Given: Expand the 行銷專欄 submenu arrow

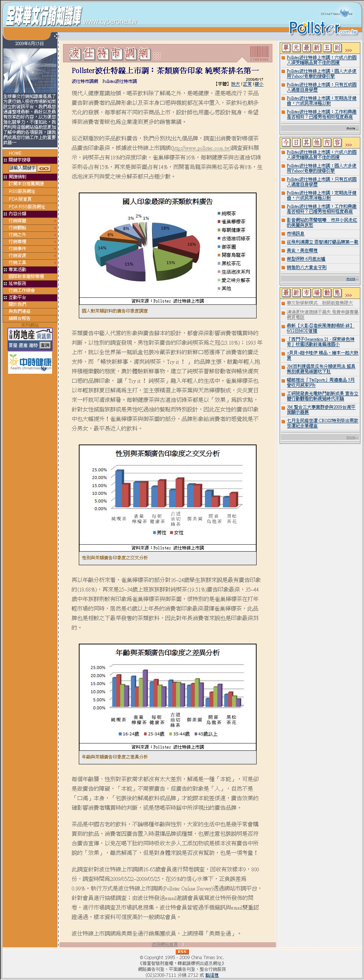Looking at the screenshot, I should tap(55, 242).
